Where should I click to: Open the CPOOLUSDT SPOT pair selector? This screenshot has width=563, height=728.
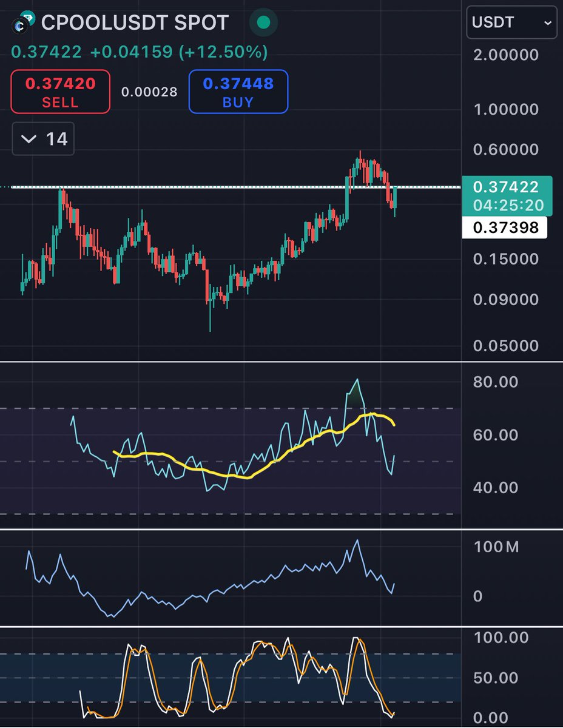pyautogui.click(x=140, y=23)
